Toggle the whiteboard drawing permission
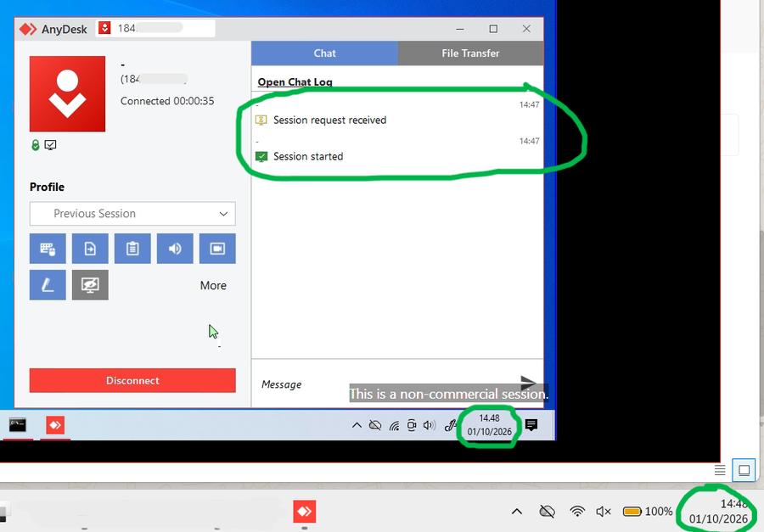Image resolution: width=764 pixels, height=532 pixels. [x=48, y=285]
